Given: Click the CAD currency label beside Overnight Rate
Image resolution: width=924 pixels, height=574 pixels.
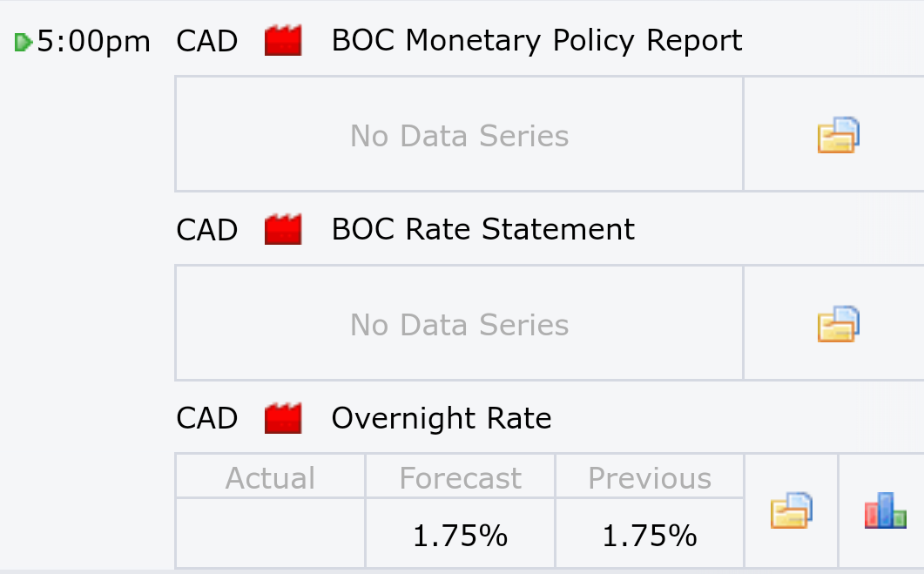Looking at the screenshot, I should pos(207,418).
